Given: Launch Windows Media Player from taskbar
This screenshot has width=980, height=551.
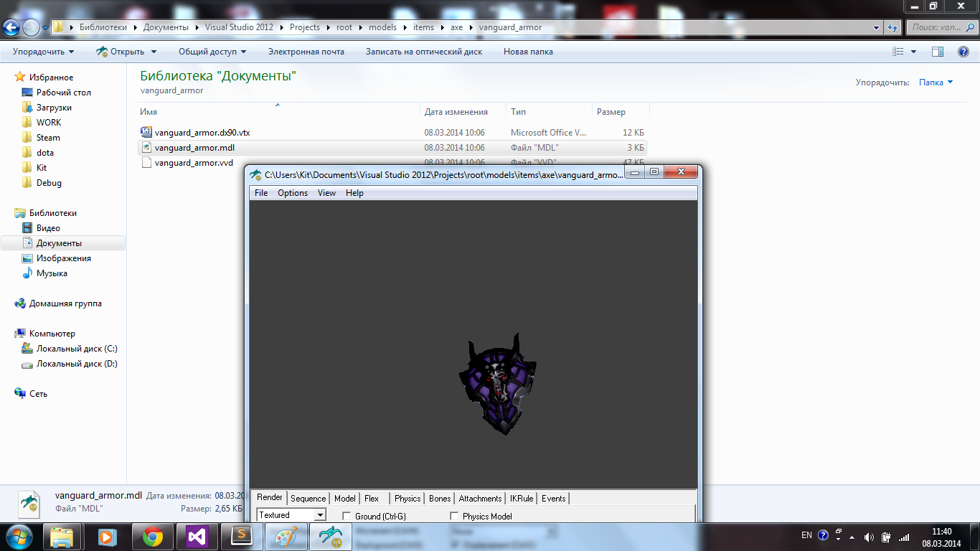Looking at the screenshot, I should [107, 537].
